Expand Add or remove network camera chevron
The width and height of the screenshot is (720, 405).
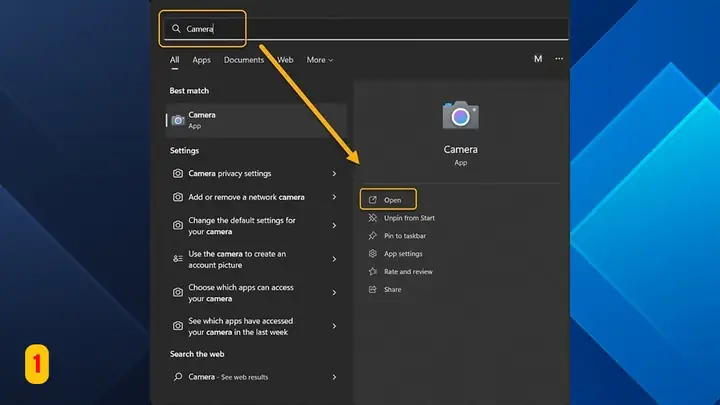[334, 197]
